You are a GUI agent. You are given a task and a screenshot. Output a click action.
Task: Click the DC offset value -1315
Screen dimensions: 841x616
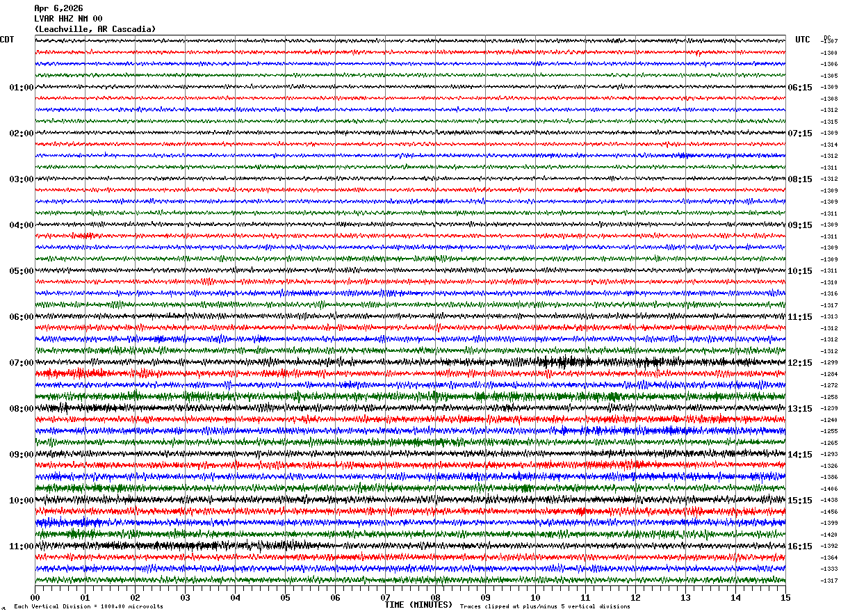(x=829, y=122)
